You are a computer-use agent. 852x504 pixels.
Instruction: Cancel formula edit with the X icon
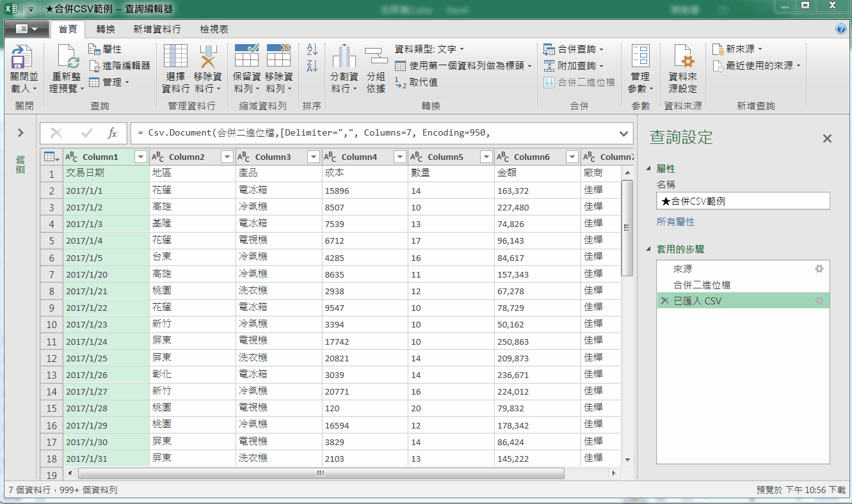pyautogui.click(x=56, y=134)
